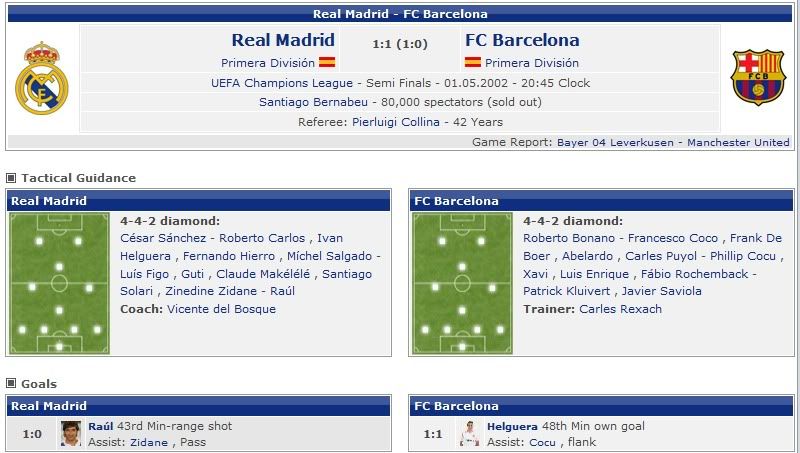Open the UEFA Champions League link
The image size is (800, 453).
click(x=282, y=83)
